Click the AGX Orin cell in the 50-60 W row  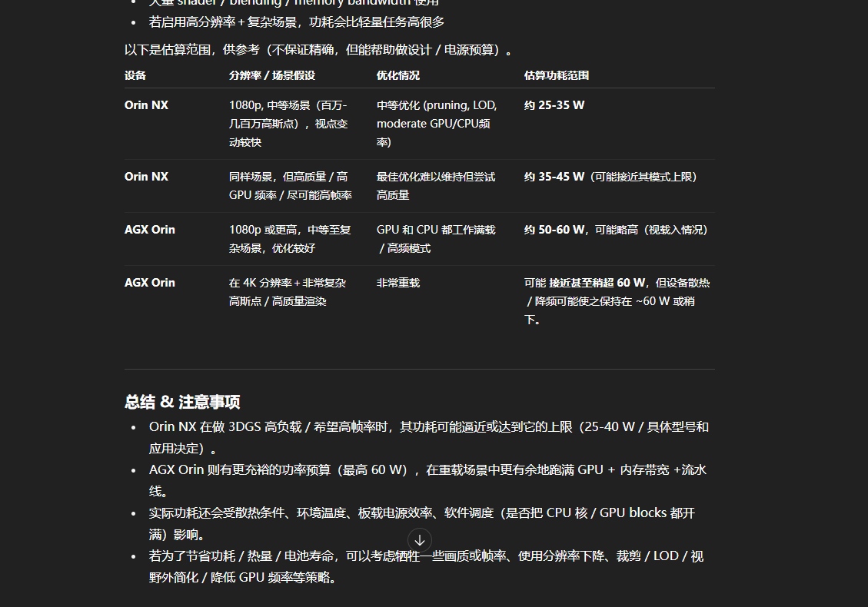coord(149,230)
